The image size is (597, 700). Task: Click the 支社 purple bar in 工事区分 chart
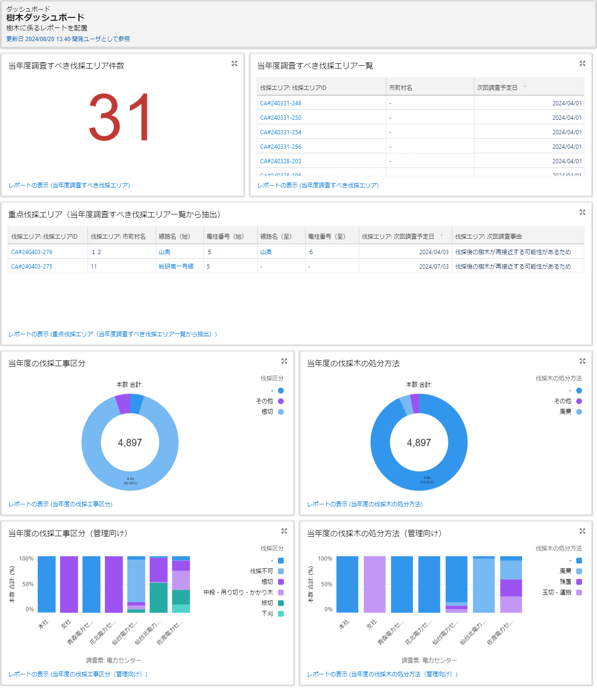(x=69, y=585)
